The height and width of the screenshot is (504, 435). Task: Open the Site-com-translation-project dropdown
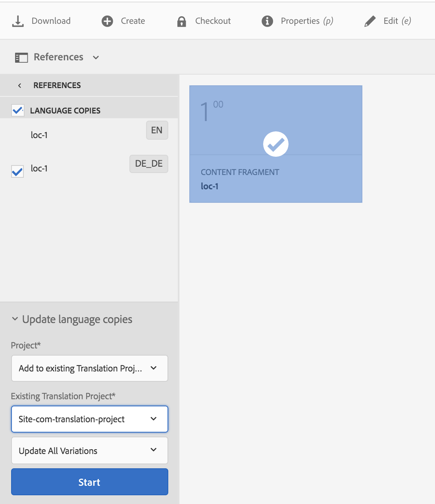(x=90, y=419)
